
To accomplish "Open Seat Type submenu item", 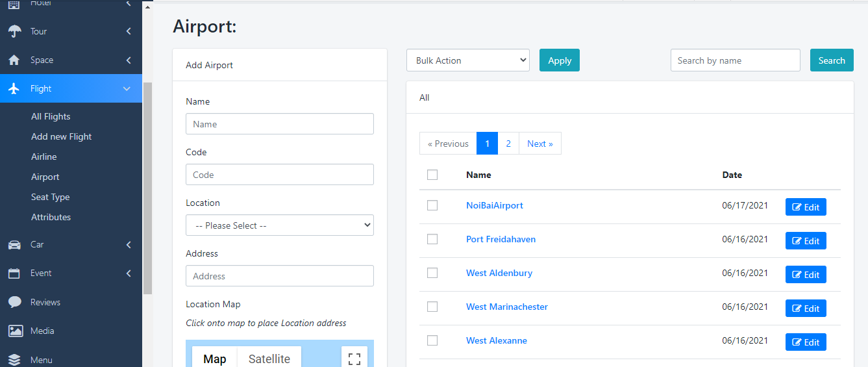I will coord(50,197).
